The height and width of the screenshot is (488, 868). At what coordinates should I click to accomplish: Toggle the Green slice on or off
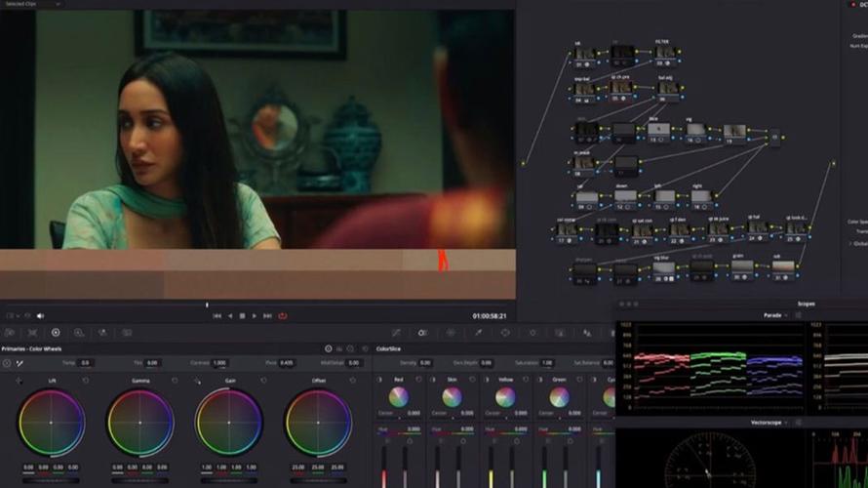541,380
